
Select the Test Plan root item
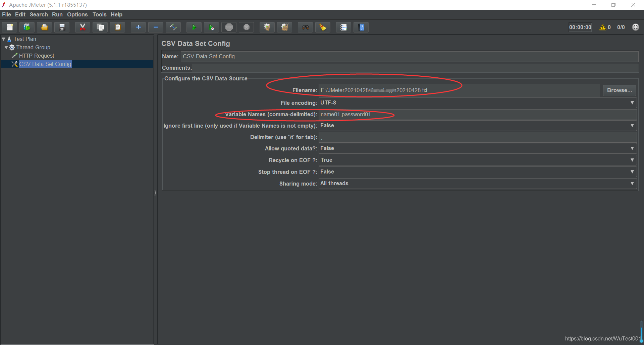point(25,39)
